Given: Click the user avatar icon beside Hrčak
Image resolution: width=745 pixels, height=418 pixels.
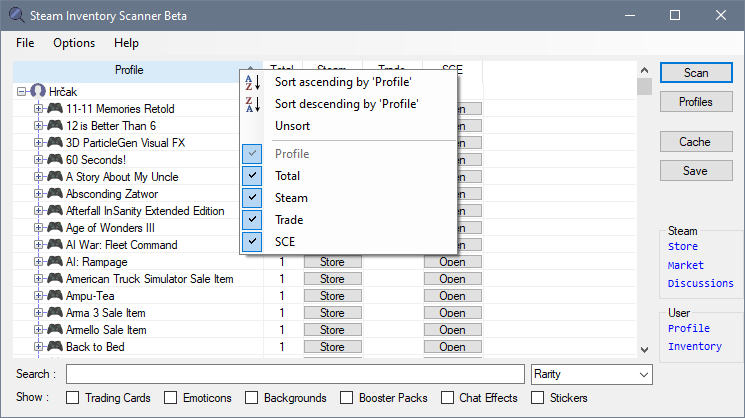Looking at the screenshot, I should [38, 91].
